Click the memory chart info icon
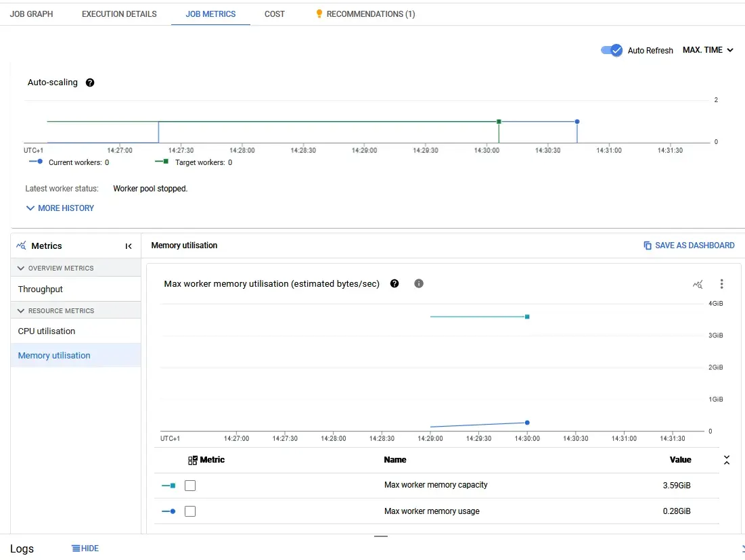The image size is (745, 560). 419,283
